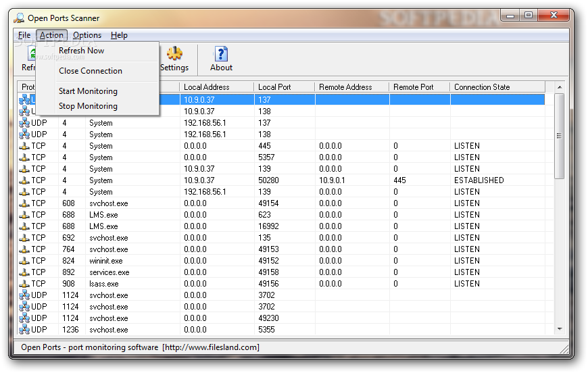Click the TCP icon in the services.exe row
The height and width of the screenshot is (373, 588).
click(24, 272)
